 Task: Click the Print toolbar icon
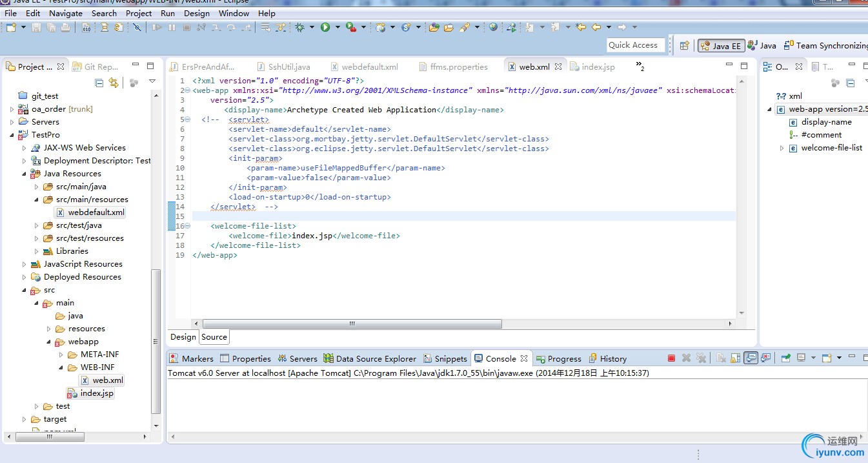pos(65,27)
